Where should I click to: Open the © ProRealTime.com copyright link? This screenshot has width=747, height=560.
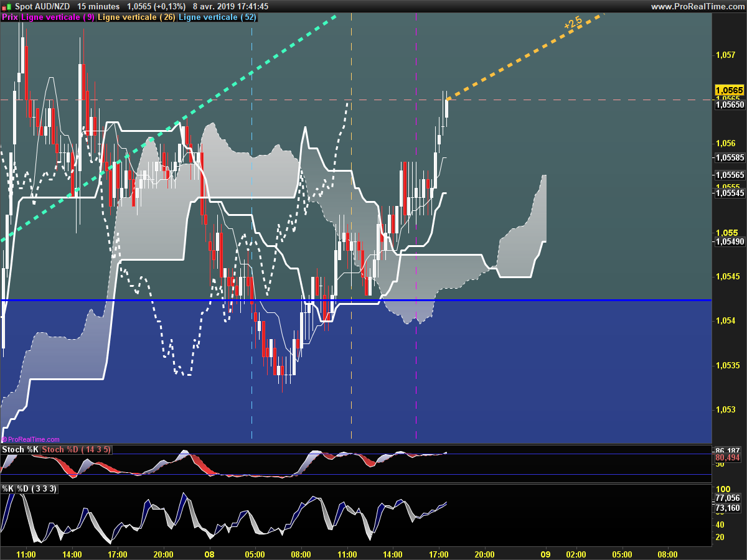[x=31, y=439]
